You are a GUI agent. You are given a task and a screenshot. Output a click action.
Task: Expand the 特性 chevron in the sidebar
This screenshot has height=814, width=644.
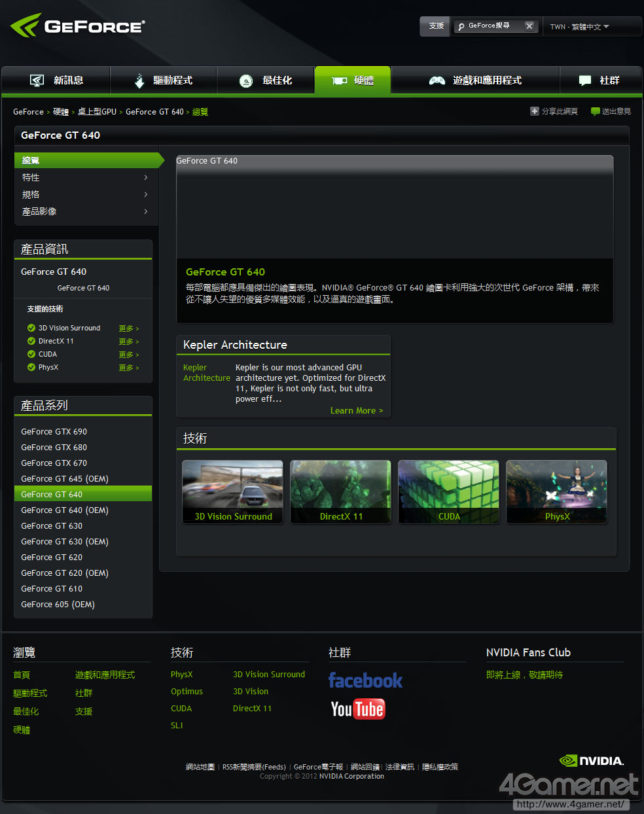[145, 177]
